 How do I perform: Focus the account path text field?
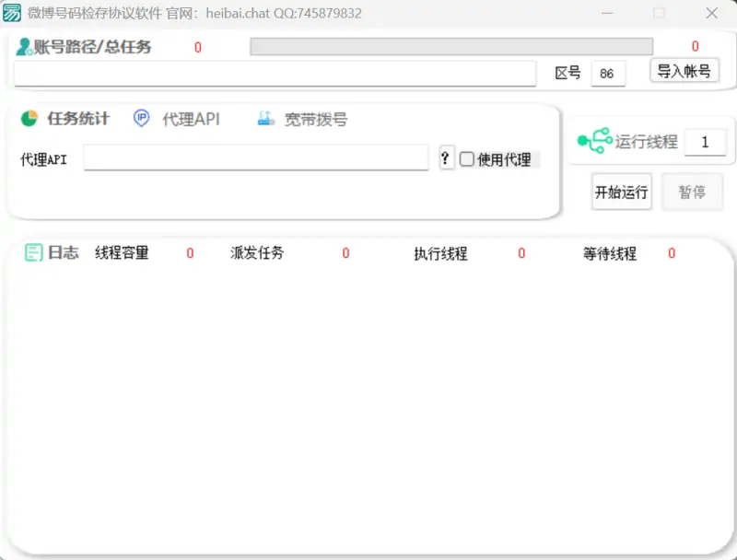tap(275, 74)
